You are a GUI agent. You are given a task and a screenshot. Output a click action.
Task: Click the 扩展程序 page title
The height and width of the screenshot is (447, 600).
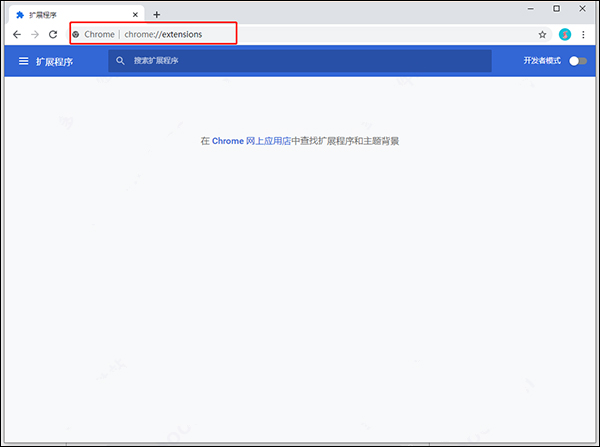(54, 62)
